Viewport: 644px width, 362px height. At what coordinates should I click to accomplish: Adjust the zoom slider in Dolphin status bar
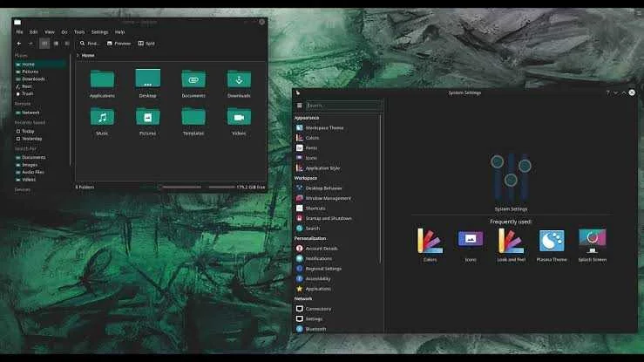click(181, 187)
